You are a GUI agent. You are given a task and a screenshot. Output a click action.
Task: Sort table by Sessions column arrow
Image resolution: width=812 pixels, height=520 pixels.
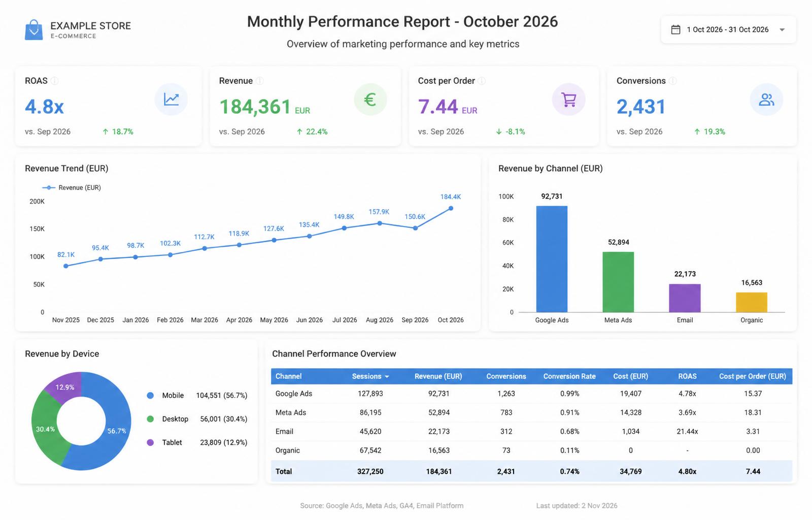coord(387,377)
